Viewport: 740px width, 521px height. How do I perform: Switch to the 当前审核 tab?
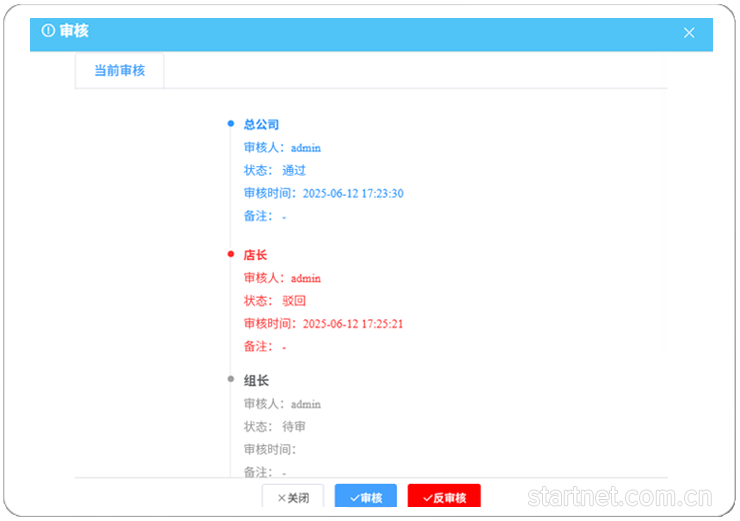119,70
